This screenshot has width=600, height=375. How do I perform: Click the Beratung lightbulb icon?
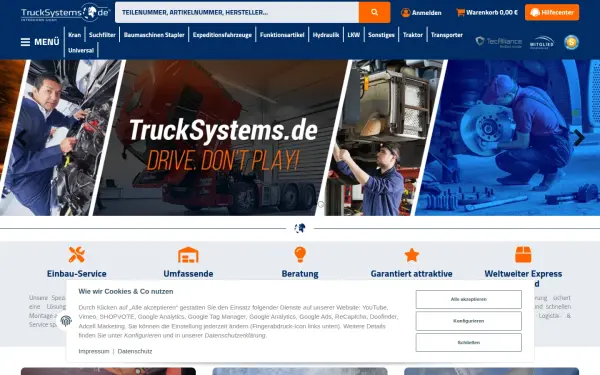tap(300, 254)
